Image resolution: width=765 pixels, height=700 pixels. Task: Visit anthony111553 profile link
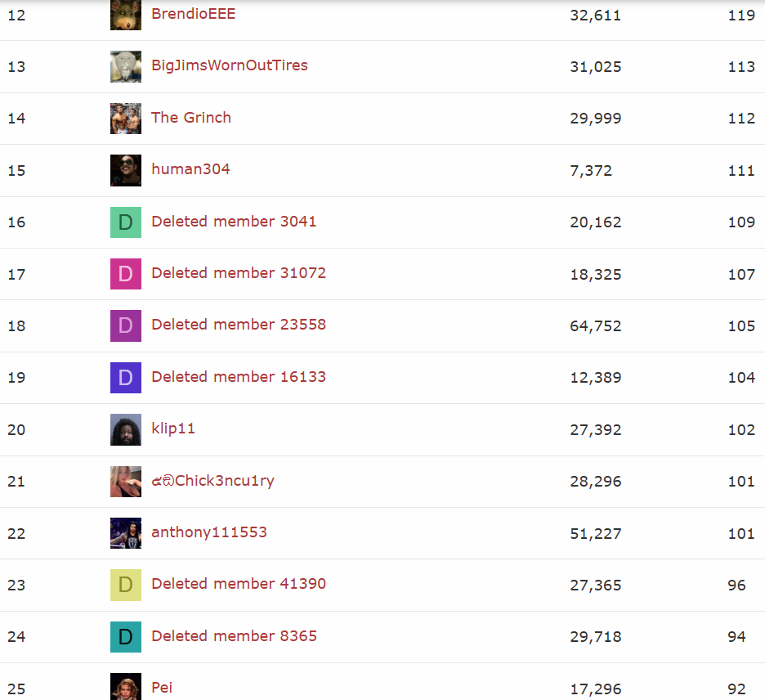tap(208, 532)
